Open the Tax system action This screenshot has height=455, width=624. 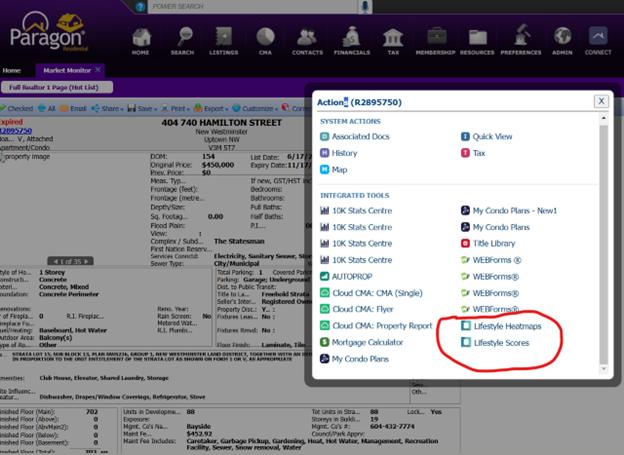tap(473, 153)
